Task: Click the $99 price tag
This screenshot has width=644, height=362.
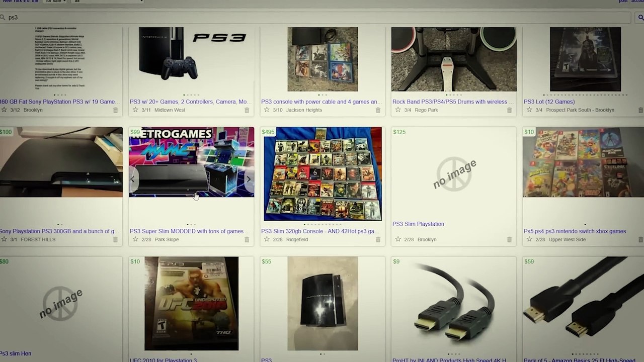Action: [x=135, y=132]
